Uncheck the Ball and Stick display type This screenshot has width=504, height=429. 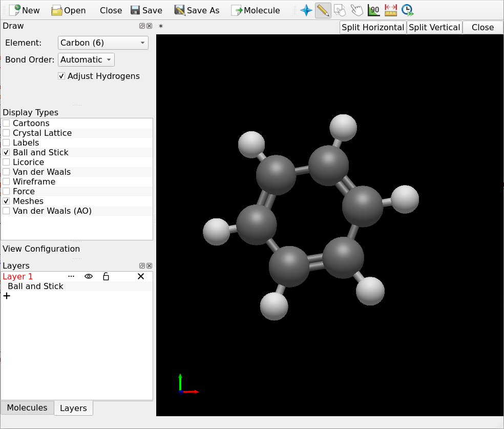pos(6,152)
